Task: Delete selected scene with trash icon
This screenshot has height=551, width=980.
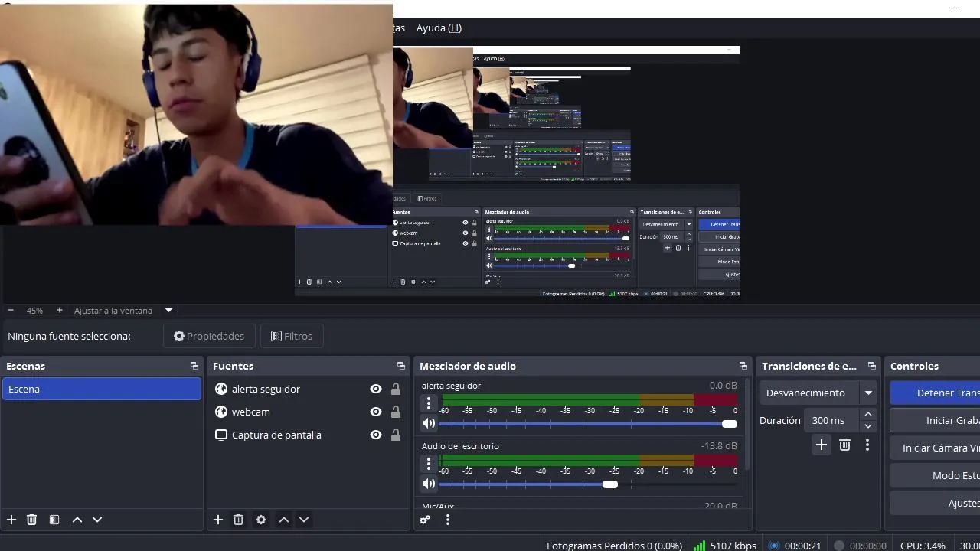Action: pos(31,520)
